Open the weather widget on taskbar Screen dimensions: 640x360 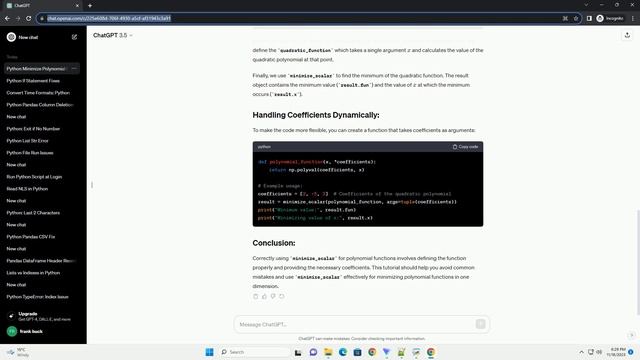18,352
